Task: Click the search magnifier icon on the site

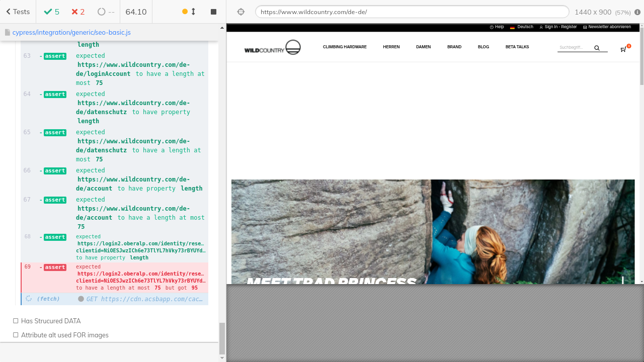Action: [597, 48]
